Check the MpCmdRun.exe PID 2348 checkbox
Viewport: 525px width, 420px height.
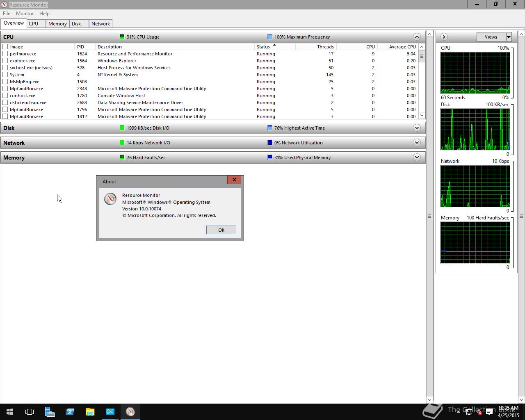pyautogui.click(x=5, y=89)
